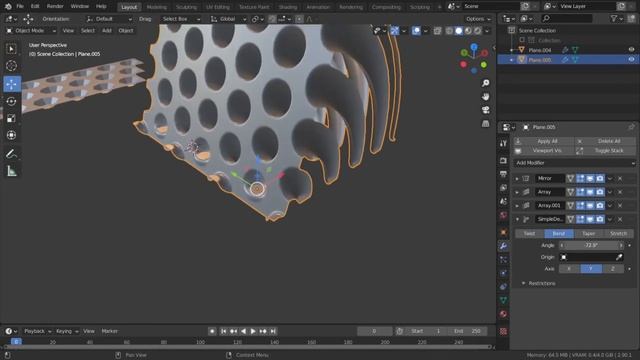Switch to the Modeling workspace tab
Viewport: 640px width, 360px height.
(156, 7)
